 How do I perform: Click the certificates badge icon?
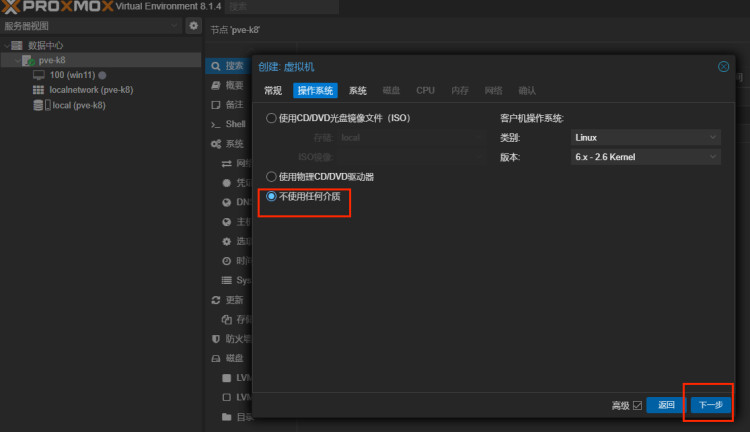[x=227, y=183]
